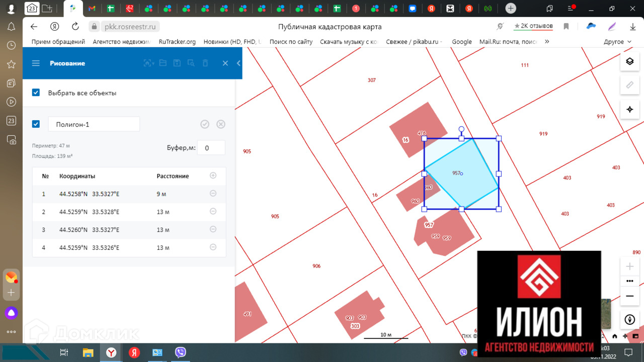Collapse the drawing side panel with chevron
The image size is (644, 362).
[x=238, y=63]
